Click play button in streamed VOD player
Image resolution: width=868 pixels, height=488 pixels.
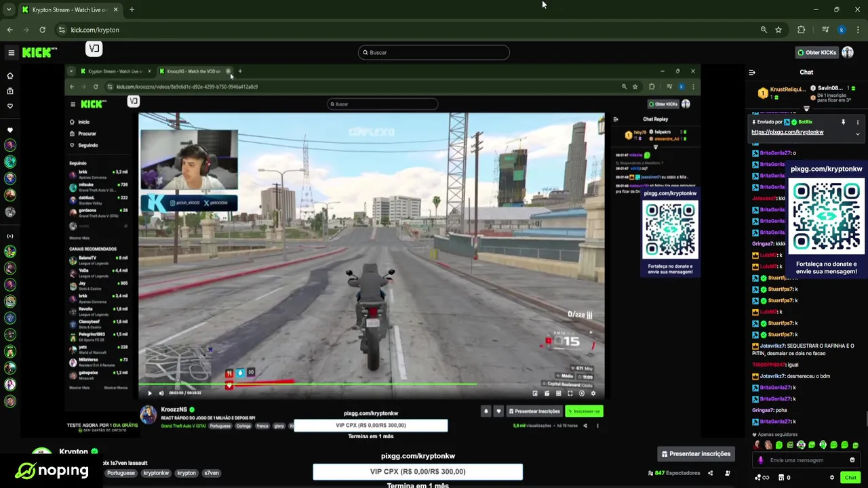pyautogui.click(x=150, y=393)
